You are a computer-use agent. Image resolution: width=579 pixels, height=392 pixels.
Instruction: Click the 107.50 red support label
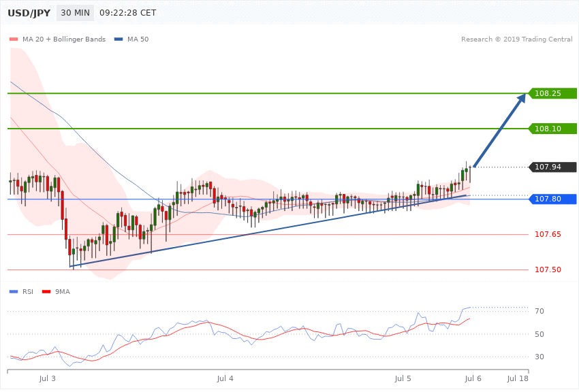tap(548, 269)
